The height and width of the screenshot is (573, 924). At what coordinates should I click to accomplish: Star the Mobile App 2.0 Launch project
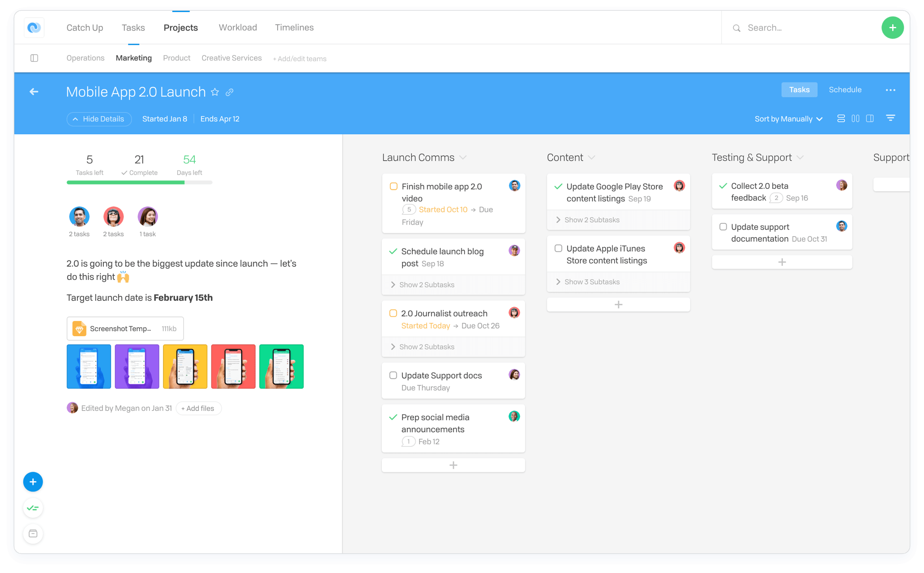[215, 92]
